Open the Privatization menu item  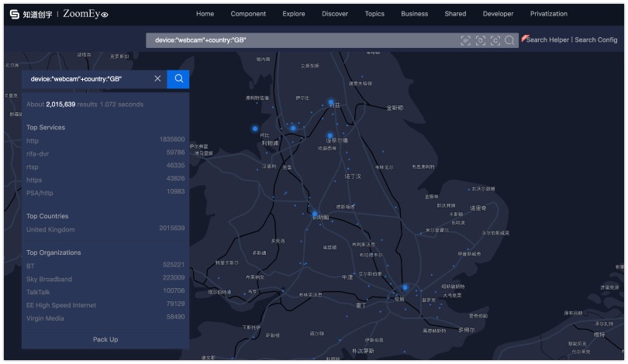(x=549, y=14)
